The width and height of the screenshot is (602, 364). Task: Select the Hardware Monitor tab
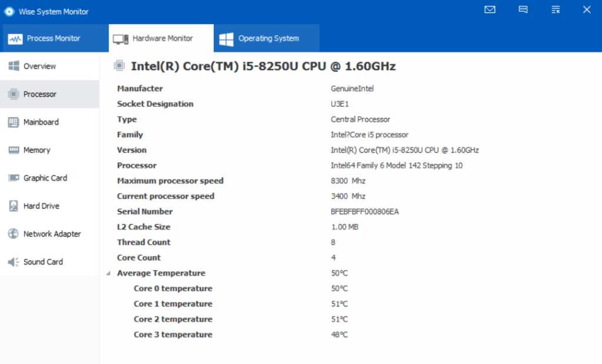click(x=160, y=38)
